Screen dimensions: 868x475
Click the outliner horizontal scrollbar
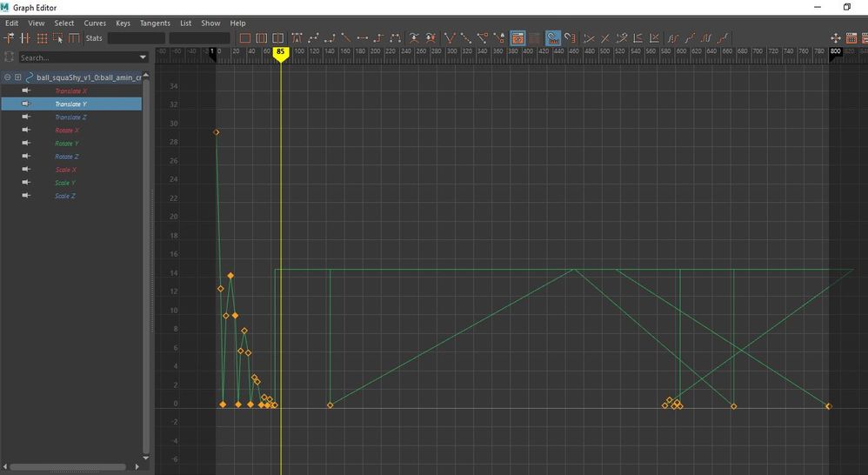(68, 466)
